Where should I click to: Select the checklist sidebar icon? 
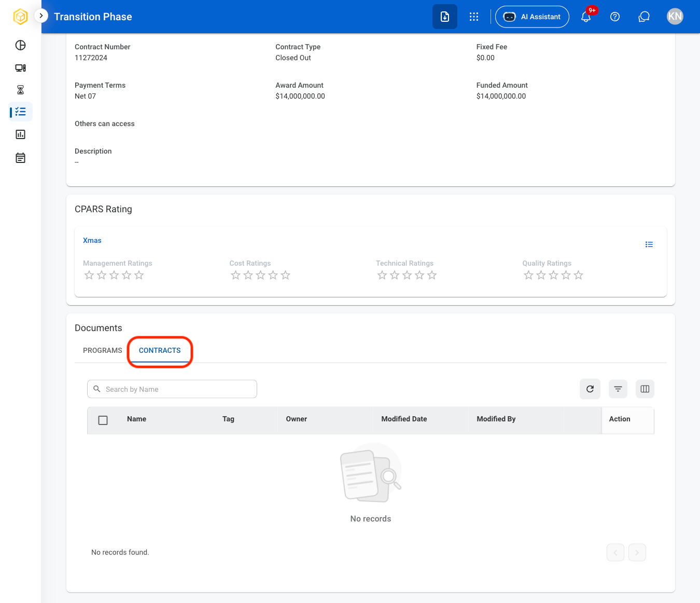click(x=21, y=112)
